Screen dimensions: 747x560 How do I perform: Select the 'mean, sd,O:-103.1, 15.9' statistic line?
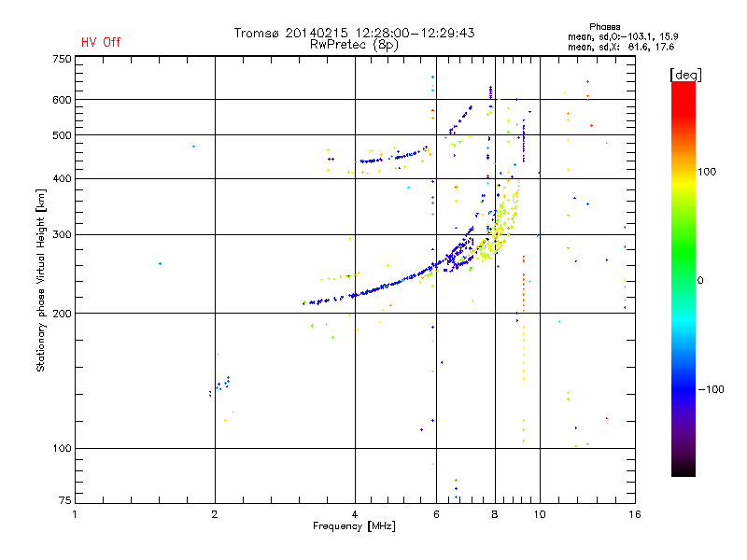tap(623, 36)
